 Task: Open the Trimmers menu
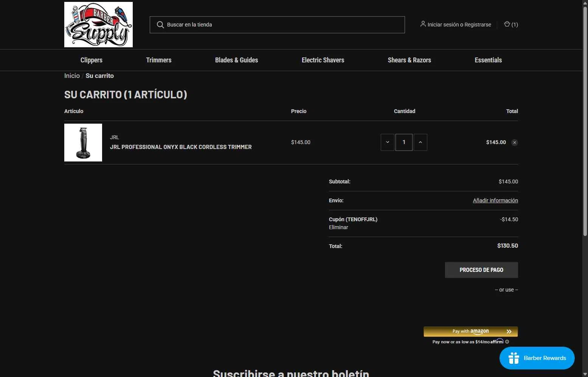point(159,60)
